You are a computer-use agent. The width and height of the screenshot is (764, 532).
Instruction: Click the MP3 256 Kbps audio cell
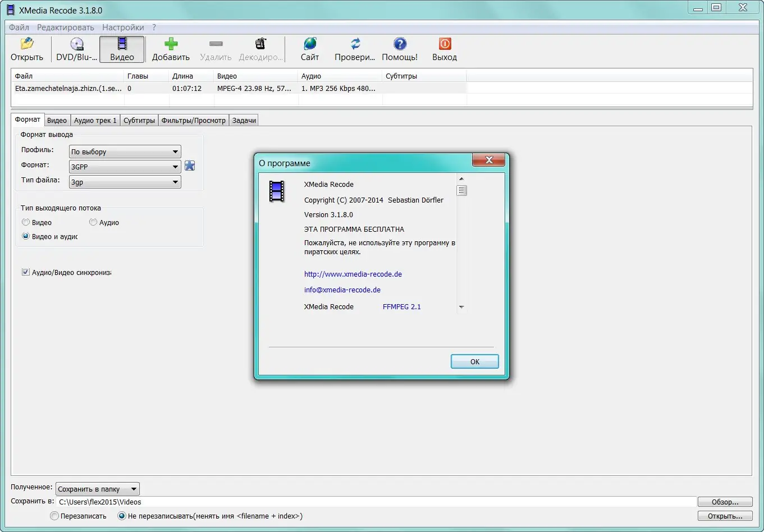pyautogui.click(x=338, y=88)
